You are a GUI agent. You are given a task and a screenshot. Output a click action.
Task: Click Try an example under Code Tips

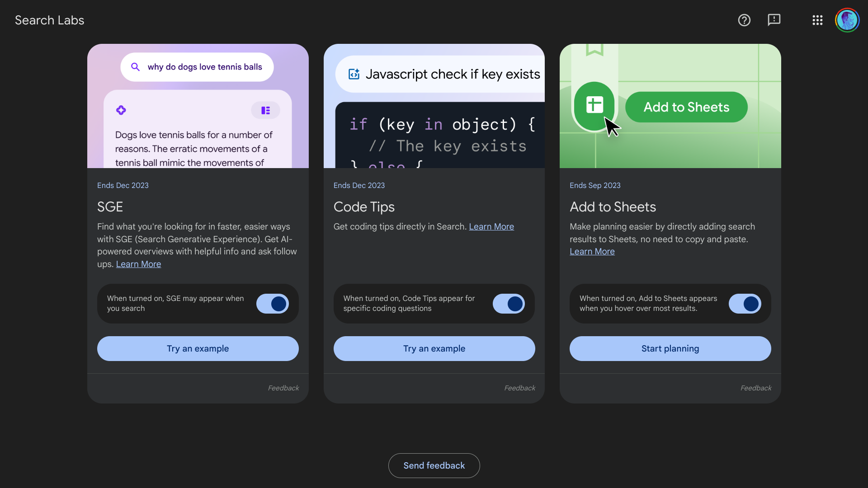coord(434,348)
